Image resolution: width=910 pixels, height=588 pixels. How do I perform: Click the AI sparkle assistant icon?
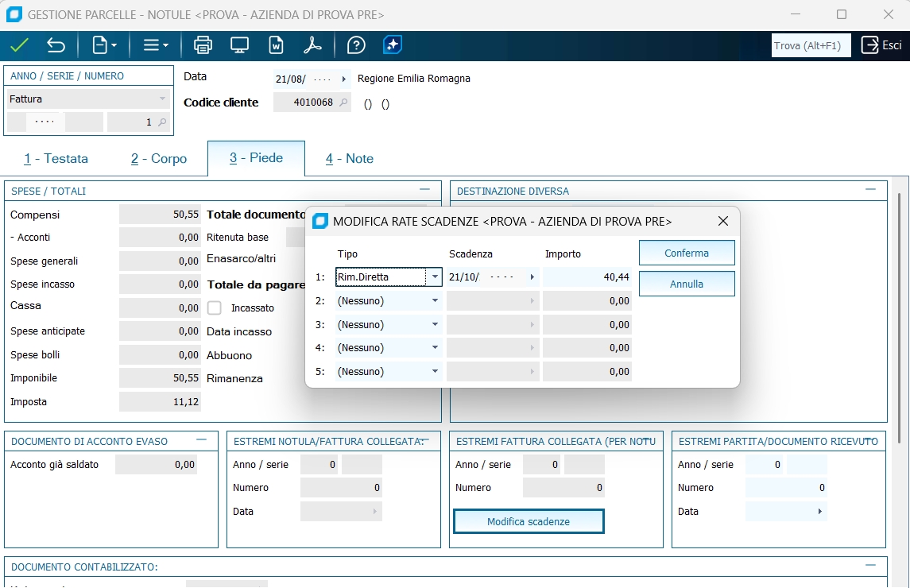[x=392, y=45]
